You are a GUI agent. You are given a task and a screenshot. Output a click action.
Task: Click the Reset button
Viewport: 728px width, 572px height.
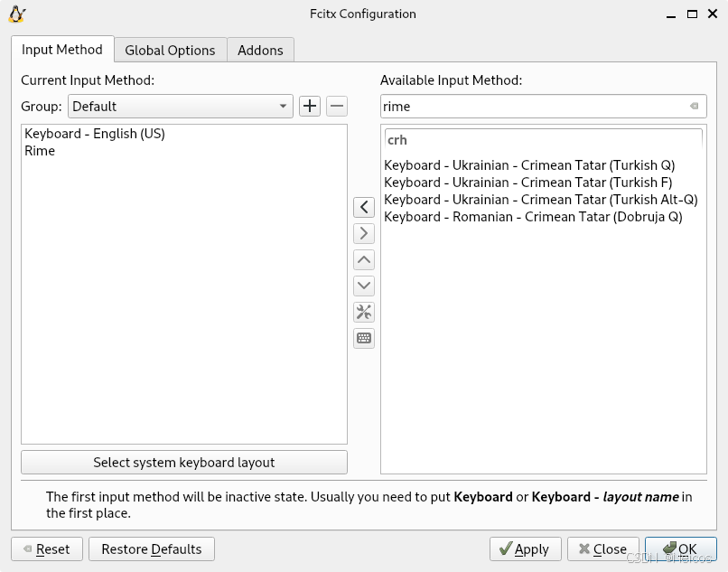pyautogui.click(x=47, y=549)
